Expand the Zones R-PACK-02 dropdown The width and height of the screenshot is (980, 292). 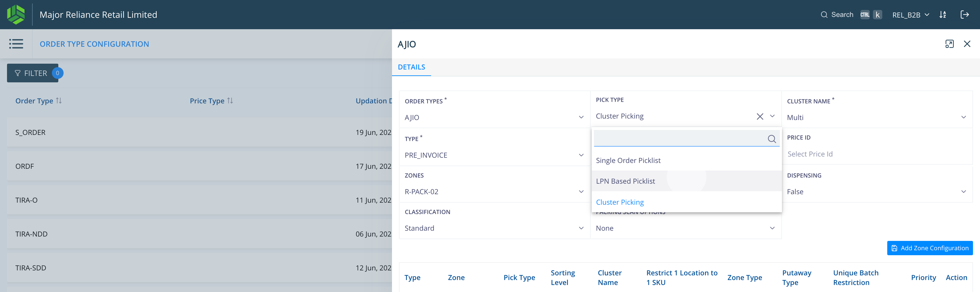tap(581, 192)
